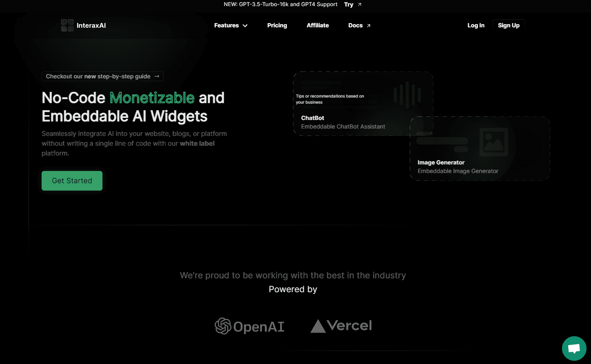This screenshot has width=591, height=364.
Task: Click 'Tips or recommendations based on your business'
Action: pyautogui.click(x=330, y=99)
